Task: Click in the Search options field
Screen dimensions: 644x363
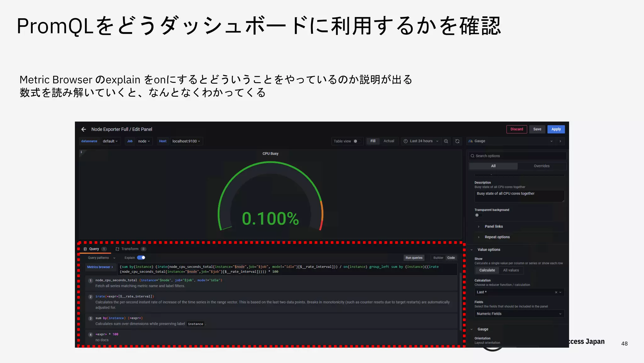Action: [518, 156]
